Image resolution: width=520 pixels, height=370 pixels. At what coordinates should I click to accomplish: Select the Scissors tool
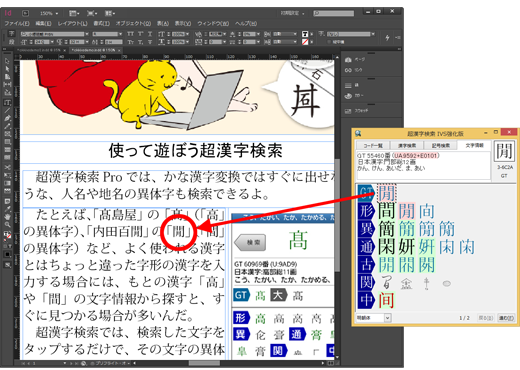7,167
